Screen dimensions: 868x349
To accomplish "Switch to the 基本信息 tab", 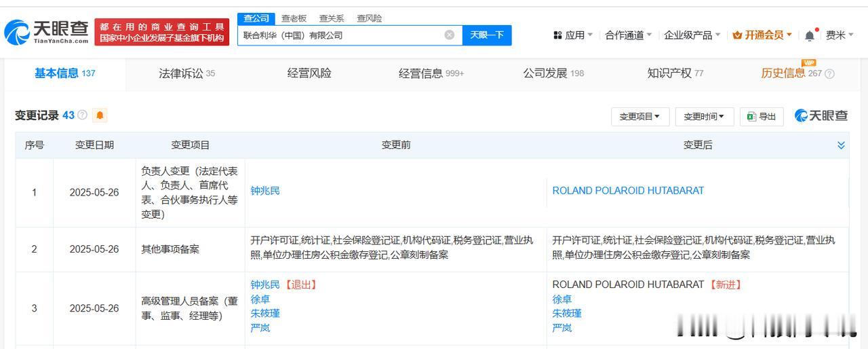I will [65, 73].
